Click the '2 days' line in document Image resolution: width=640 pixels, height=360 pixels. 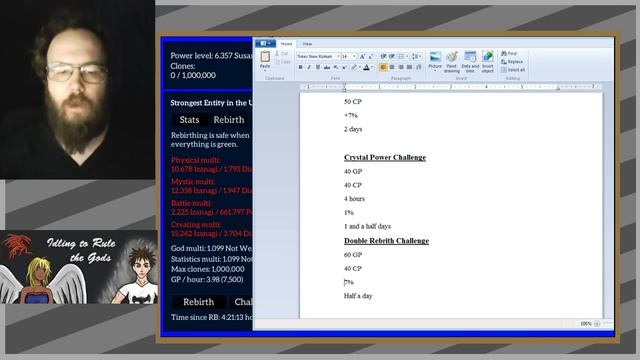(353, 129)
